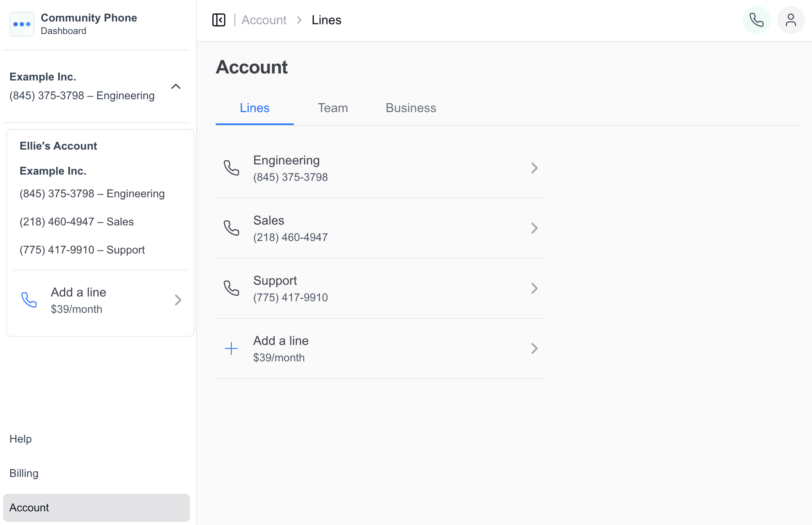
Task: Switch to the Team tab
Action: tap(333, 108)
